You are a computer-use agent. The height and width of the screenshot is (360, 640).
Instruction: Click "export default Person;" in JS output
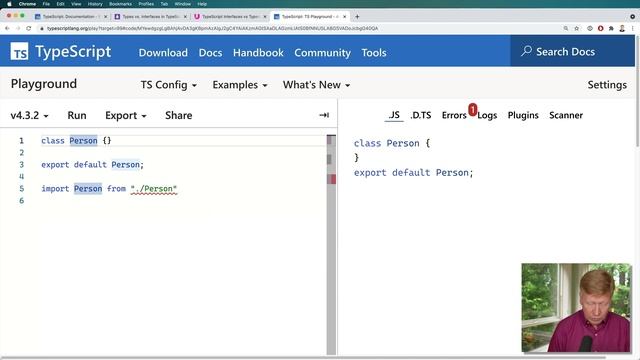click(413, 173)
